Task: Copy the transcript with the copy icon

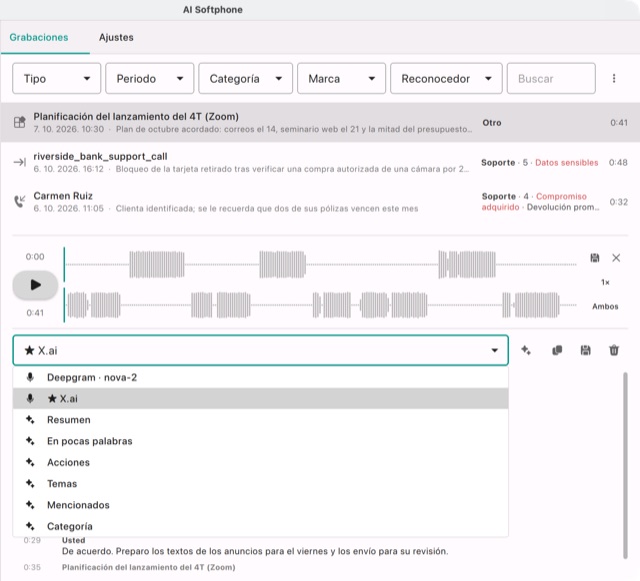Action: tap(557, 350)
